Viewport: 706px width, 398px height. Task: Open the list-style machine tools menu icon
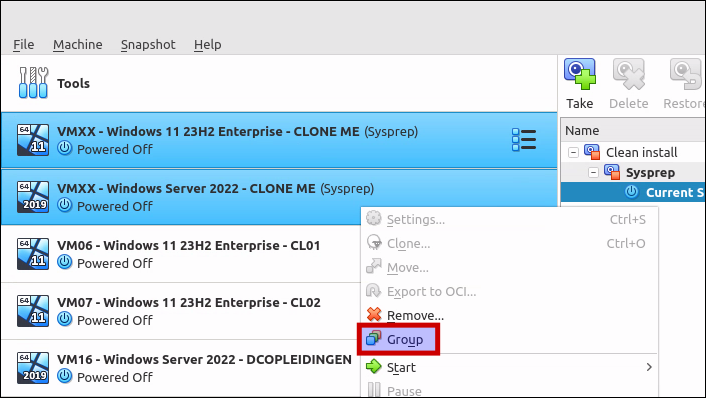[x=524, y=140]
